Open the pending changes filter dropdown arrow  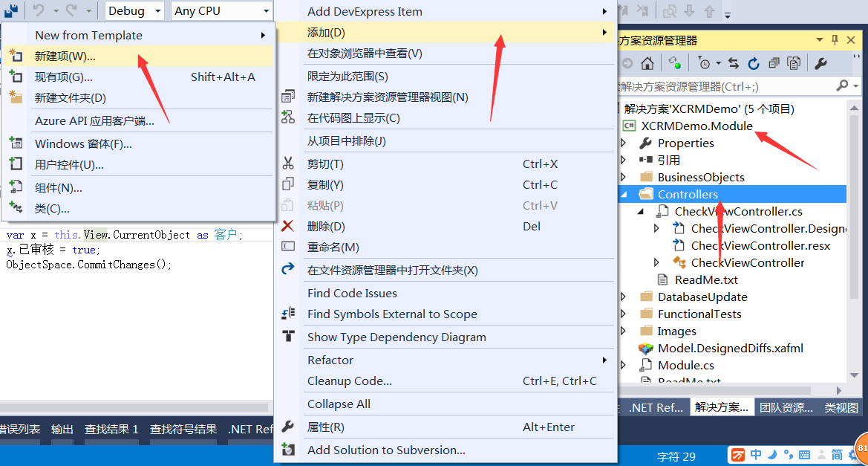718,63
